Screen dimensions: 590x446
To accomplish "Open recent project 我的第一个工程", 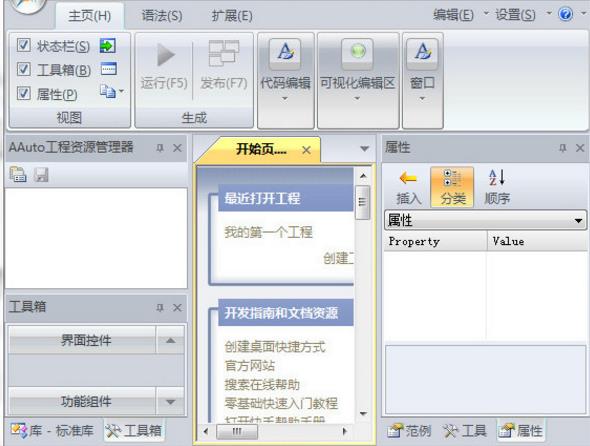I will click(268, 232).
